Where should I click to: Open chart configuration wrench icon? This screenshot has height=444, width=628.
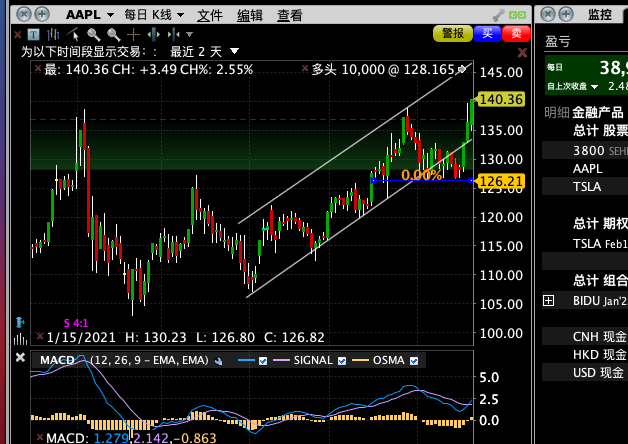pos(499,15)
